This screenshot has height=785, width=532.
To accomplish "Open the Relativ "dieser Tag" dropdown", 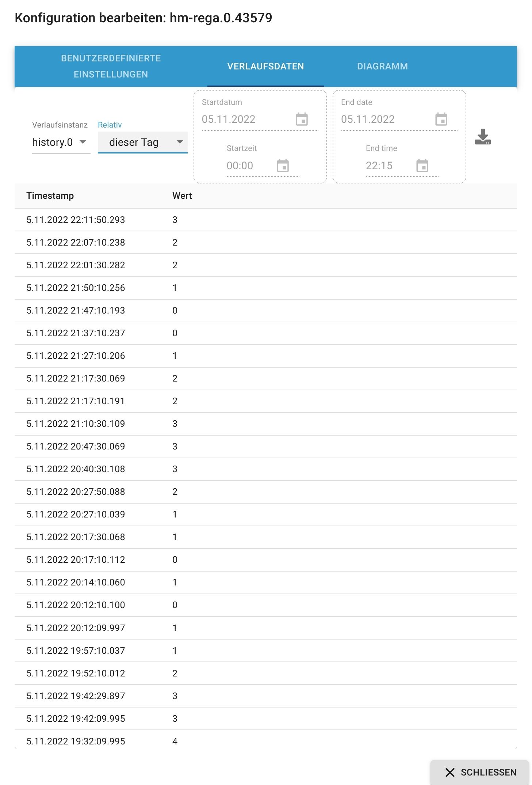I will pos(142,142).
